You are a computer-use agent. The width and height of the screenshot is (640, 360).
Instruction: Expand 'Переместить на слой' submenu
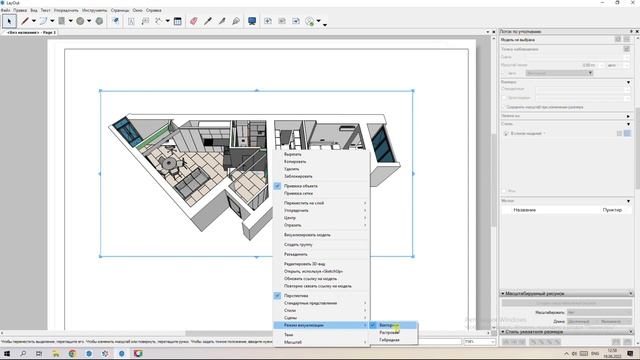pyautogui.click(x=322, y=203)
